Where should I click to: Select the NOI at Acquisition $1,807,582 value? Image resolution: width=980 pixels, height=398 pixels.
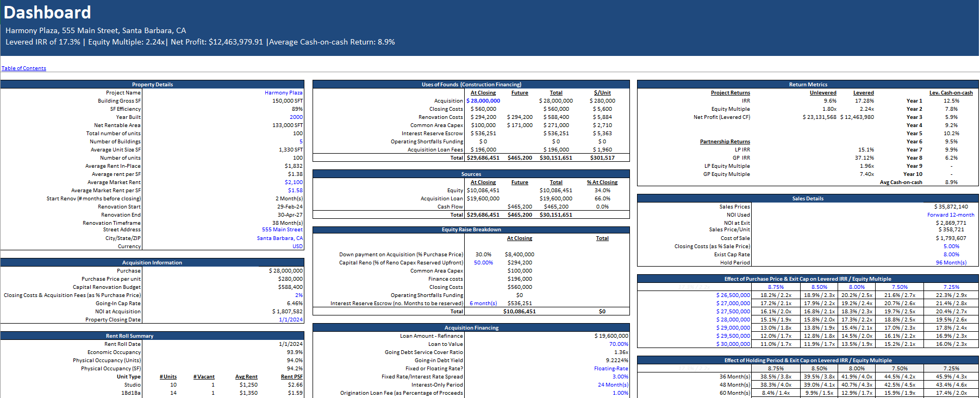[x=288, y=312]
